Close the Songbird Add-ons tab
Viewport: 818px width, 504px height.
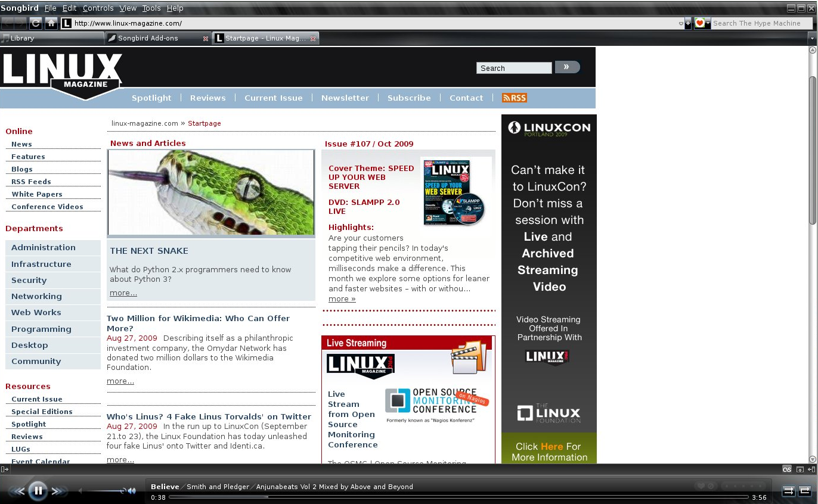pos(206,38)
